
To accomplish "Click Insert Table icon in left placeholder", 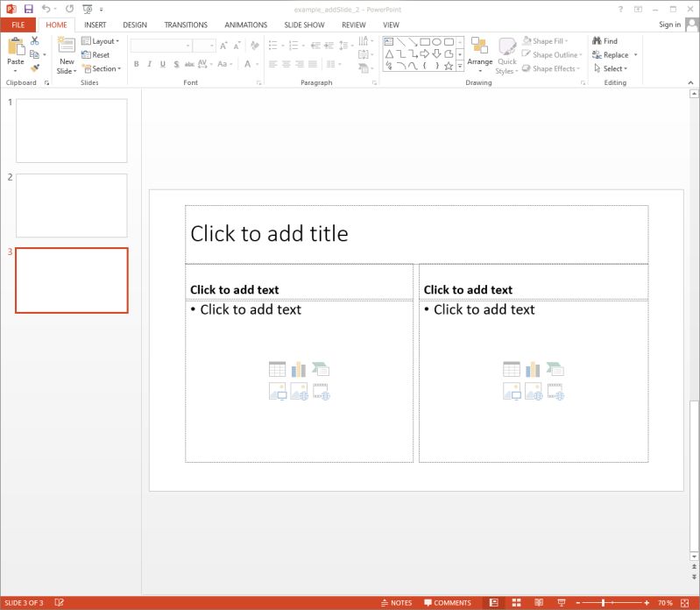I will pos(277,369).
